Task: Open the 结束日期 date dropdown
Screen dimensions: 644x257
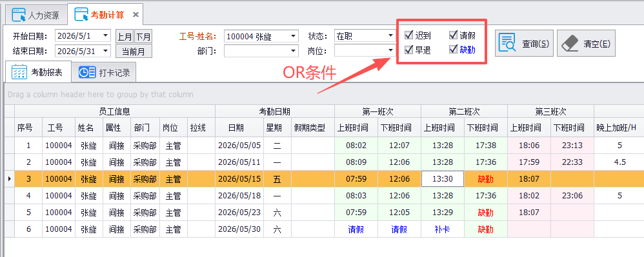Action: tap(106, 51)
